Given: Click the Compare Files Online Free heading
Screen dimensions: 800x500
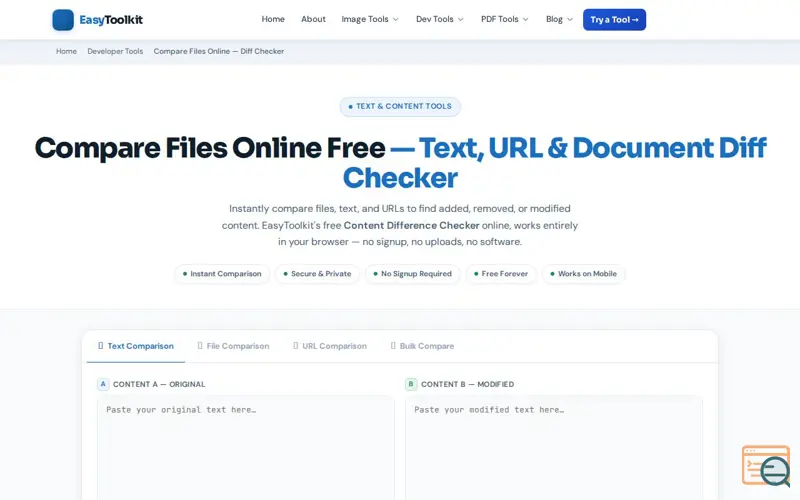Looking at the screenshot, I should pos(210,148).
